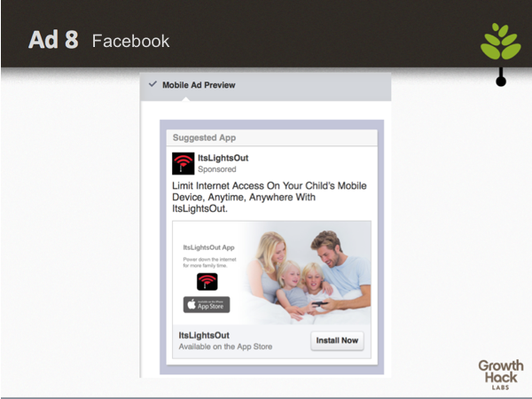Click Available on the App Store text

pyautogui.click(x=225, y=347)
